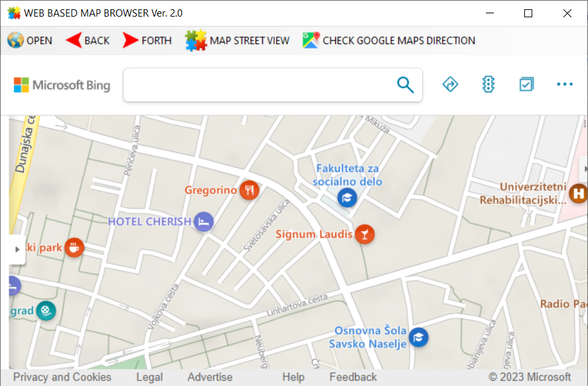Click the Microsoft Bing logo
Screen dimensions: 588x386
62,85
